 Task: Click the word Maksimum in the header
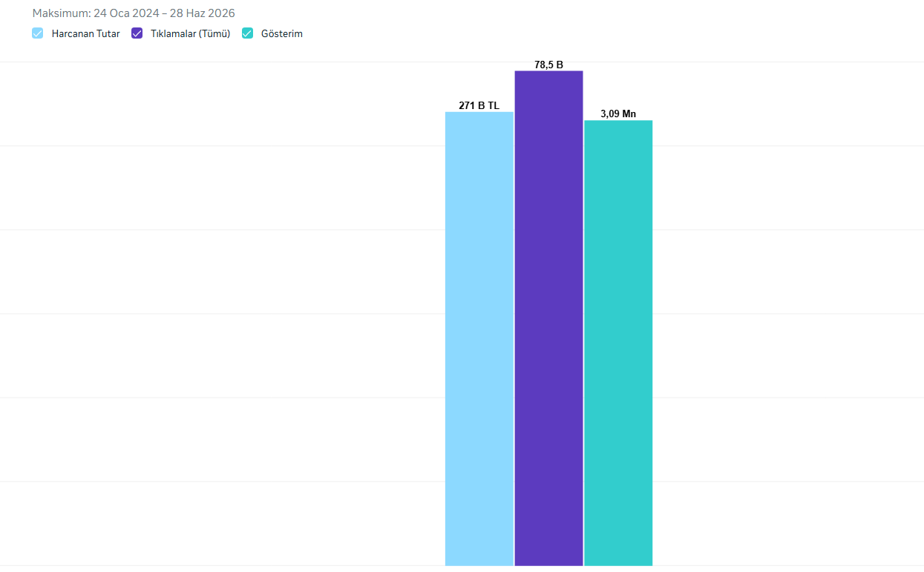61,13
